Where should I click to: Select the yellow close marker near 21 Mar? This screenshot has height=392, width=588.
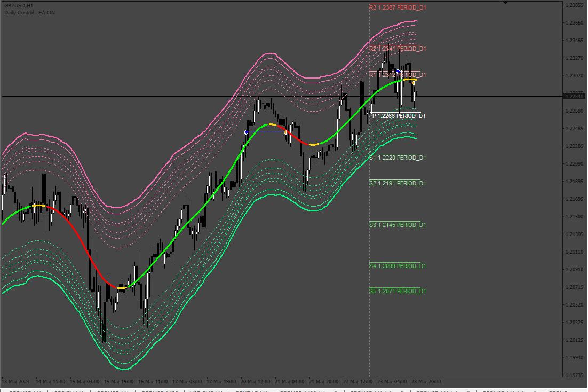[x=285, y=132]
